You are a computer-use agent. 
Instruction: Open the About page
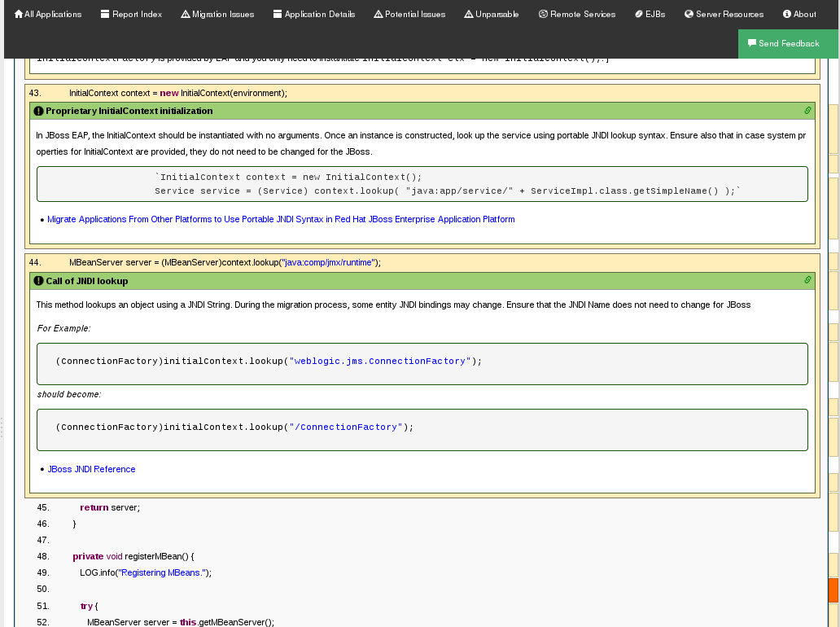pyautogui.click(x=798, y=13)
